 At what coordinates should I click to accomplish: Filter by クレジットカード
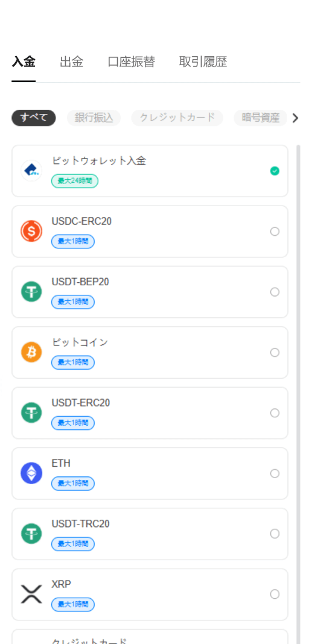click(x=177, y=118)
